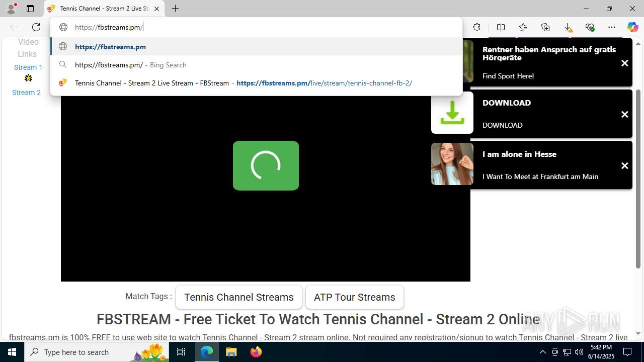Click the green loading player button
The height and width of the screenshot is (362, 644).
(x=266, y=165)
